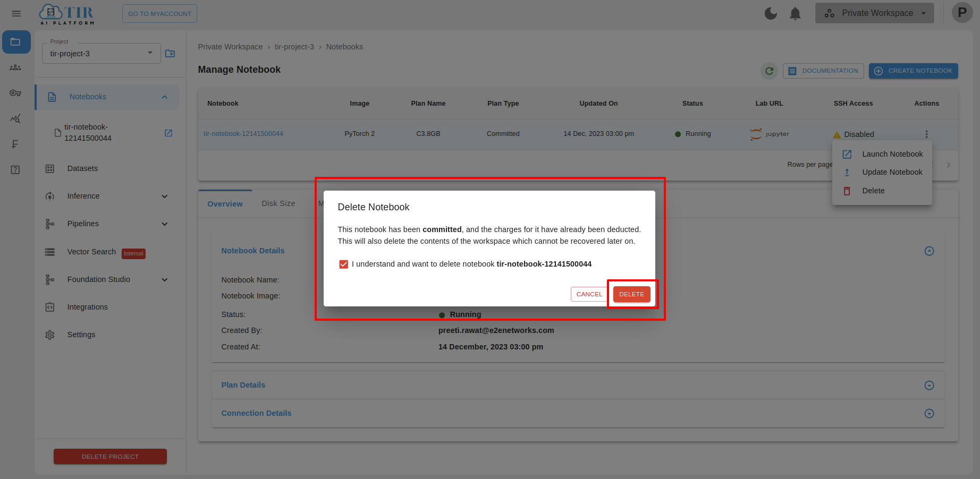
Task: Expand the Connection Details panel
Action: [929, 414]
